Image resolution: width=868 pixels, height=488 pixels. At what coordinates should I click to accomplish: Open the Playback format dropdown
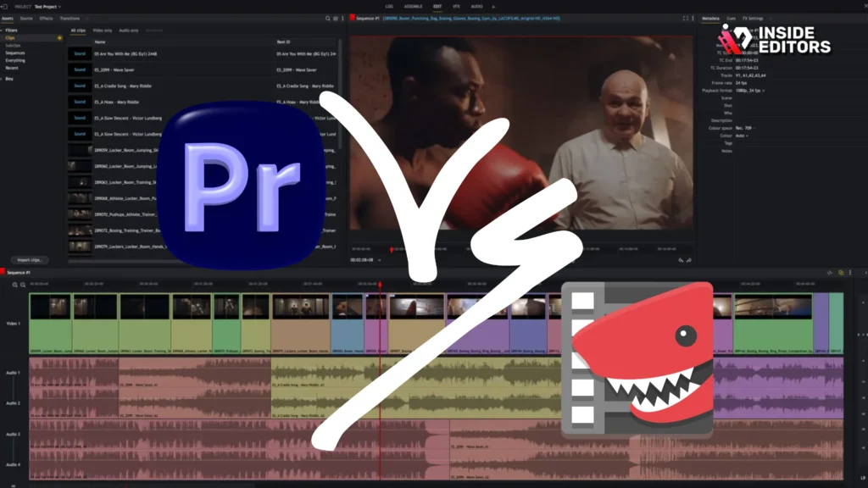point(750,90)
